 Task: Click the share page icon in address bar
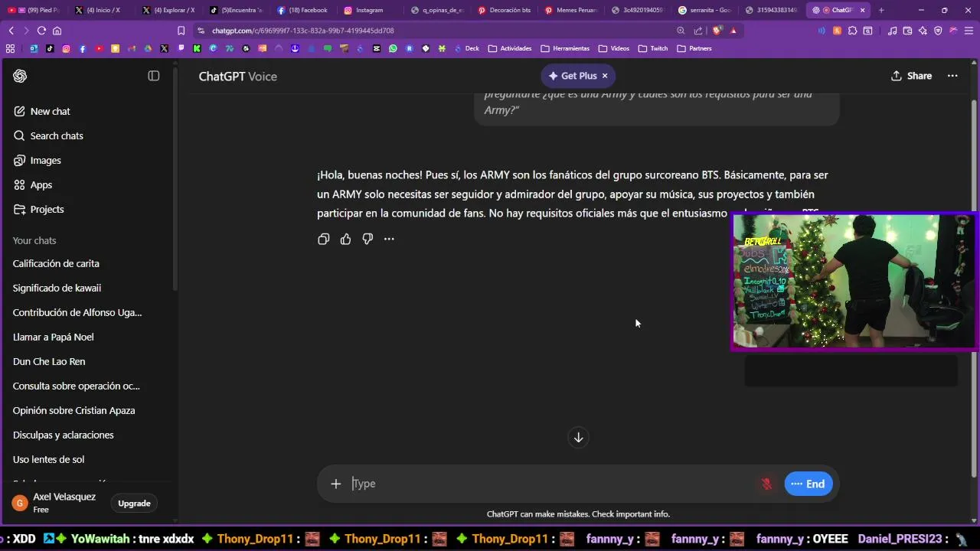[698, 31]
